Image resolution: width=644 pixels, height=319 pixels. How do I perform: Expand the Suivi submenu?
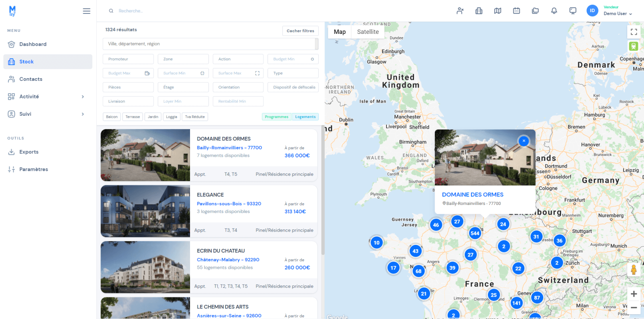(x=83, y=114)
